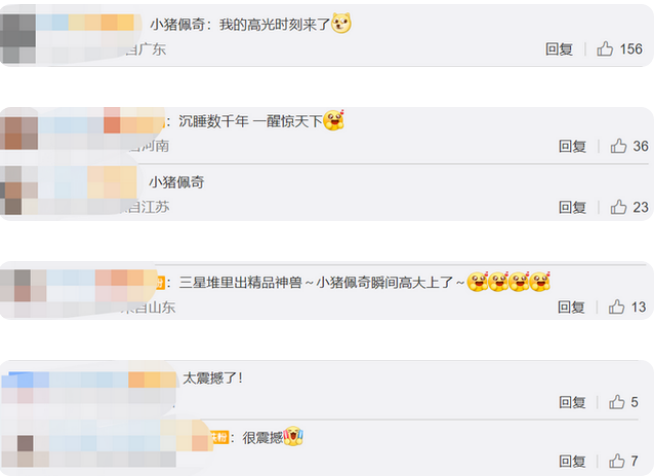Screen dimensions: 657x476
Task: Open avatar of the Guangdong commenter
Action: tap(18, 34)
